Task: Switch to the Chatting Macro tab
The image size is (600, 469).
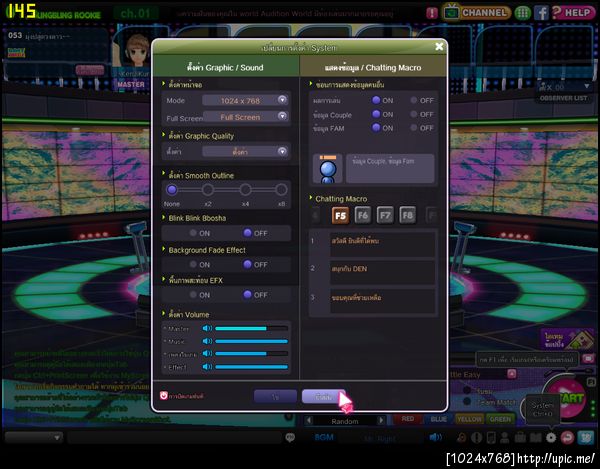Action: 373,67
